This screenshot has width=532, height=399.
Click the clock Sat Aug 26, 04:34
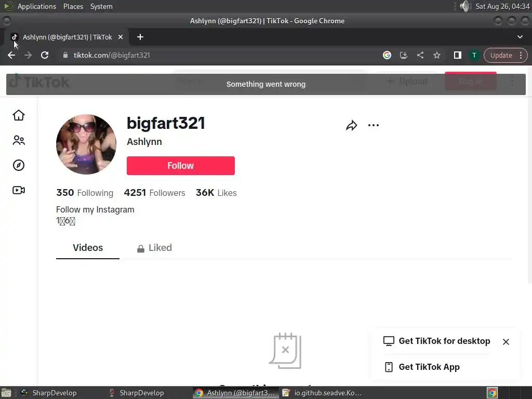(x=502, y=6)
